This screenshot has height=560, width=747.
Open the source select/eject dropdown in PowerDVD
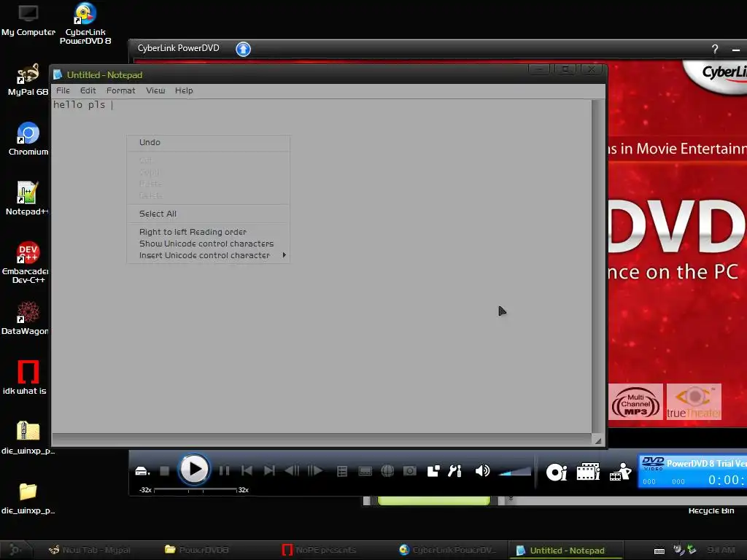coord(142,472)
